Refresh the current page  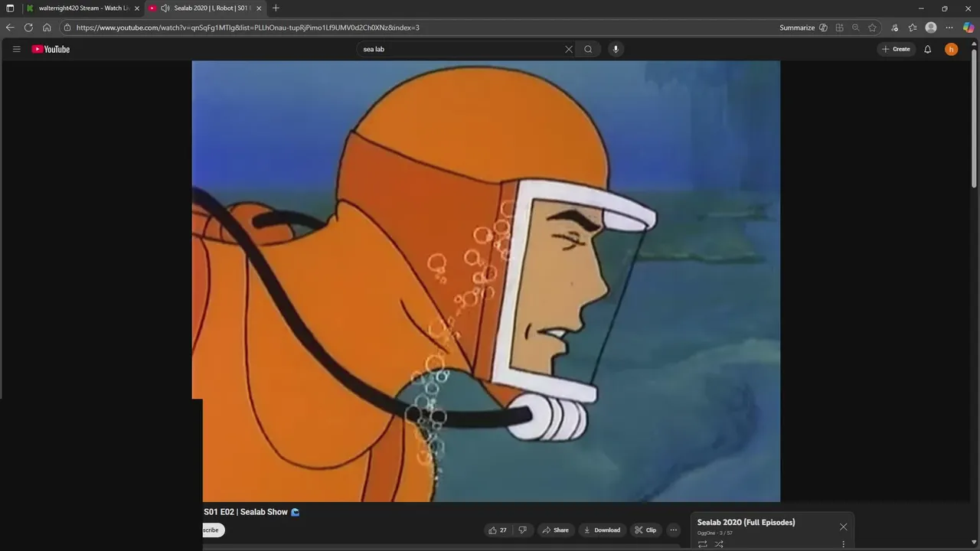coord(28,28)
